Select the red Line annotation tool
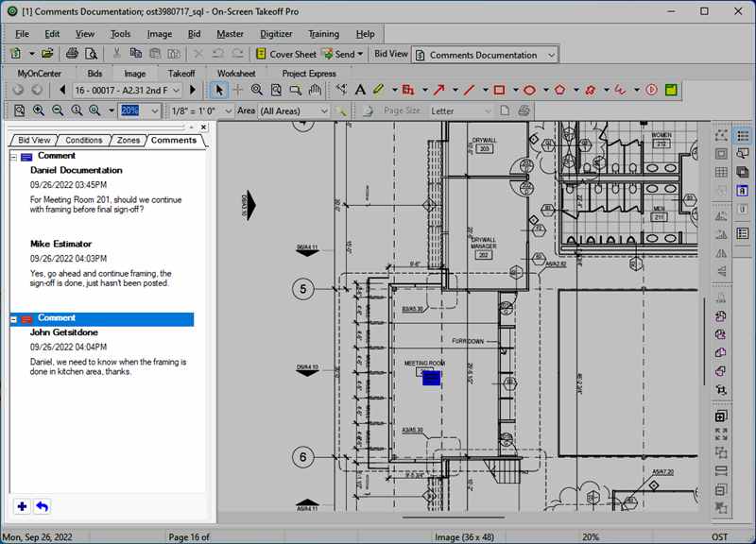 pos(469,90)
